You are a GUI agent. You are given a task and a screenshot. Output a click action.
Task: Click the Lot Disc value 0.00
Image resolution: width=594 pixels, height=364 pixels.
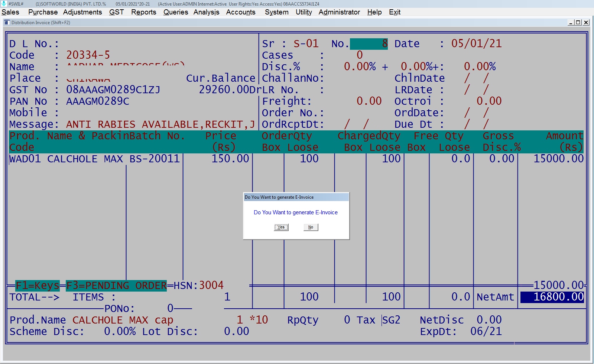(237, 332)
